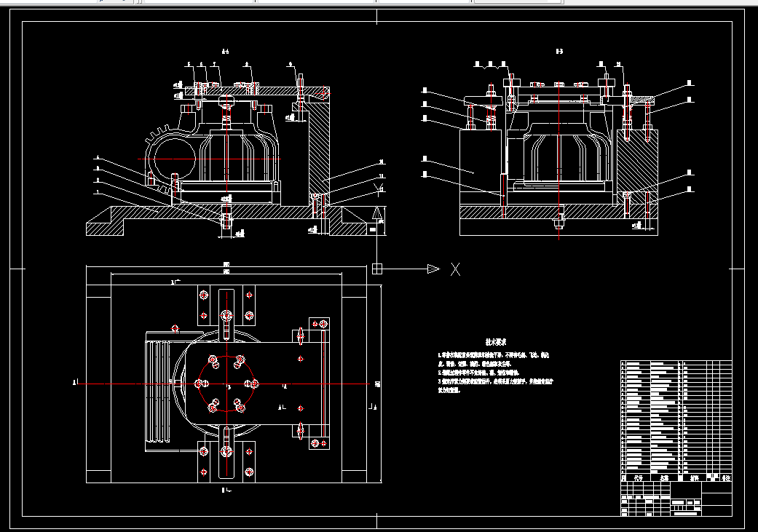Viewport: 758px width, 532px height.
Task: Select the 名称 header cell in the parts list
Action: (664, 478)
